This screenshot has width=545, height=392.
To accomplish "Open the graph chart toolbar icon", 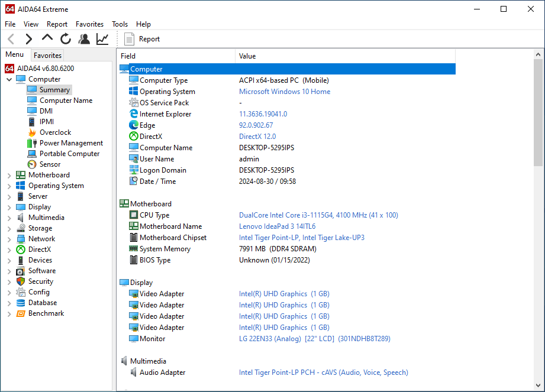I will coord(102,39).
